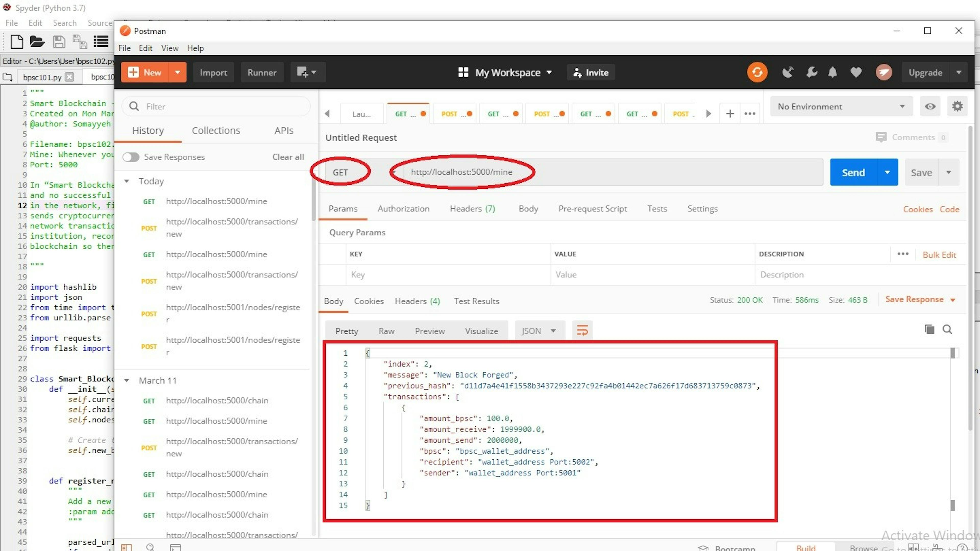Open response Test Results tab

click(x=476, y=301)
